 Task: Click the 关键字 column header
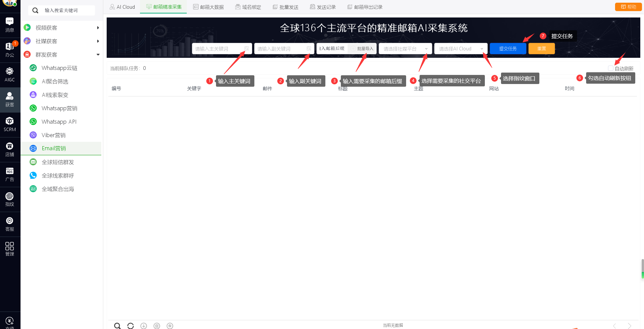(x=194, y=88)
